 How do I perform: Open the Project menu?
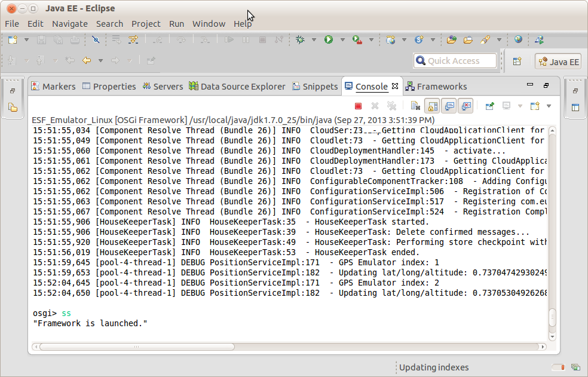(x=146, y=24)
